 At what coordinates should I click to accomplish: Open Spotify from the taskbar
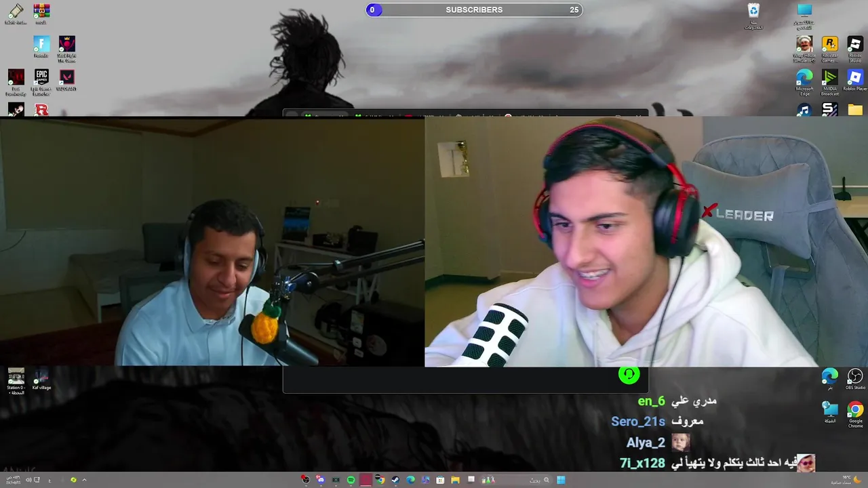pyautogui.click(x=351, y=480)
